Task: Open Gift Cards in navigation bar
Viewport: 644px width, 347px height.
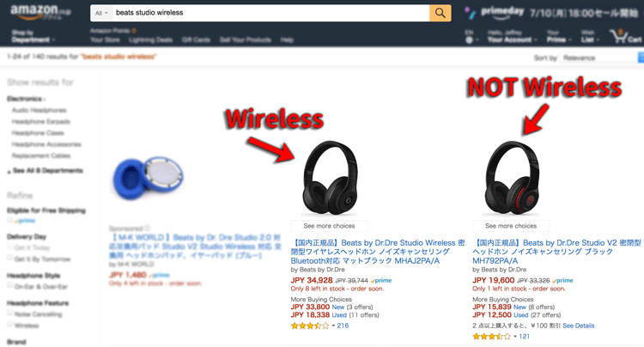Action: coord(196,40)
